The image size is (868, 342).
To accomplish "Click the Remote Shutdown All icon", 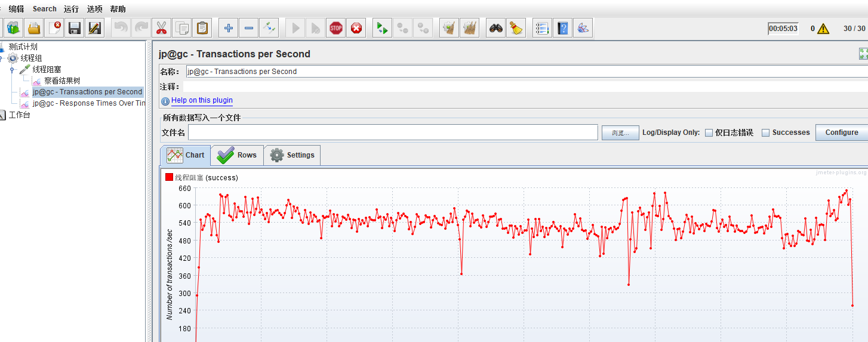I will [x=423, y=27].
